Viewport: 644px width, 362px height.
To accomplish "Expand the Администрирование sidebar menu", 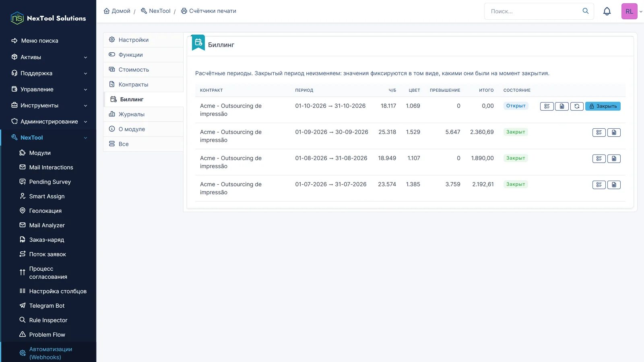I will (x=49, y=121).
